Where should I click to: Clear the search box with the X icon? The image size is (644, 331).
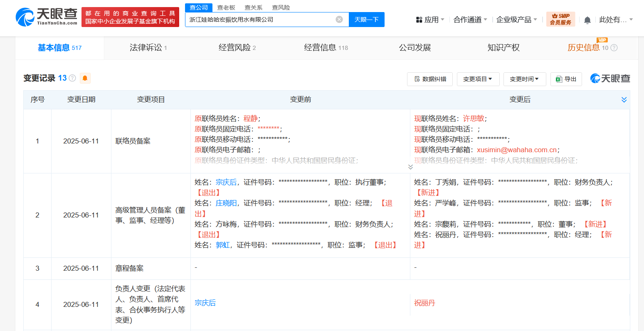(x=339, y=19)
